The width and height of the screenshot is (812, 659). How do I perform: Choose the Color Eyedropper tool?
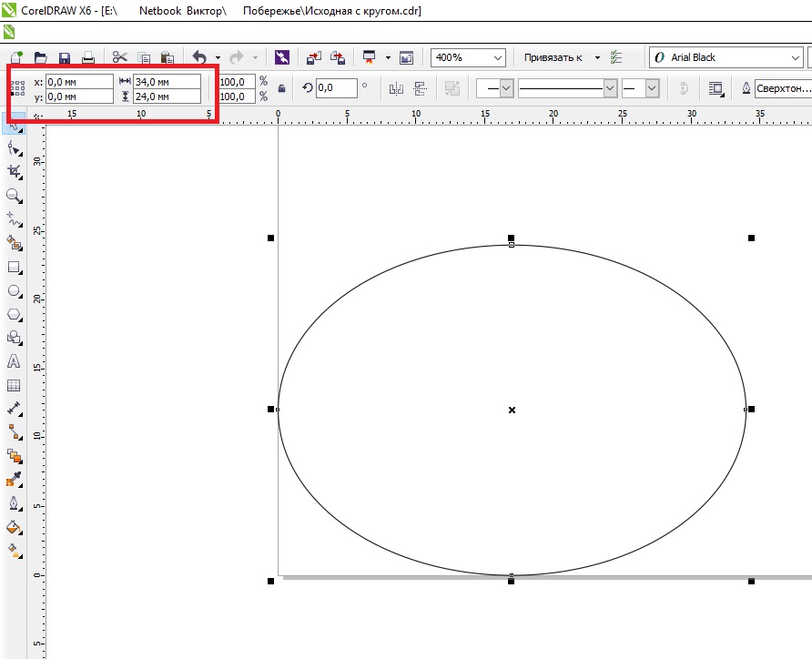[14, 480]
